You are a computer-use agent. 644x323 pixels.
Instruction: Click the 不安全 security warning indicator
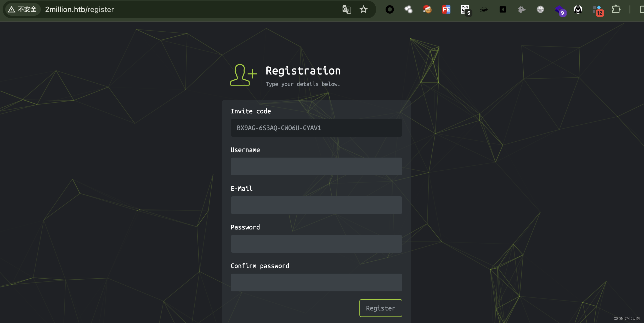(22, 9)
